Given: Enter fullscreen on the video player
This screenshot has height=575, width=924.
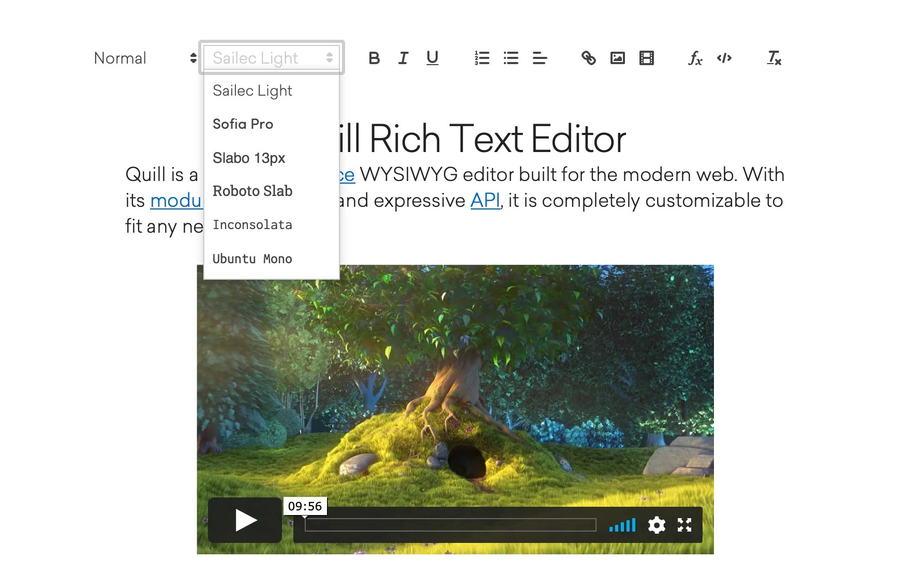Looking at the screenshot, I should coord(684,525).
